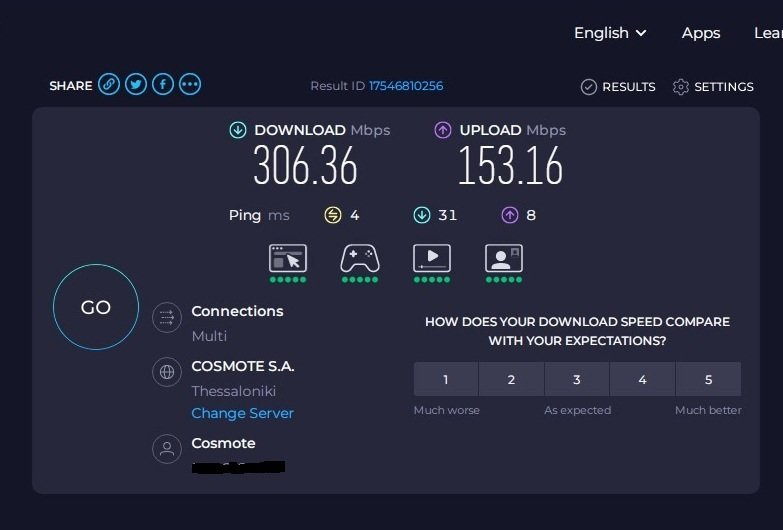Click the Connections mode icon

[x=167, y=318]
